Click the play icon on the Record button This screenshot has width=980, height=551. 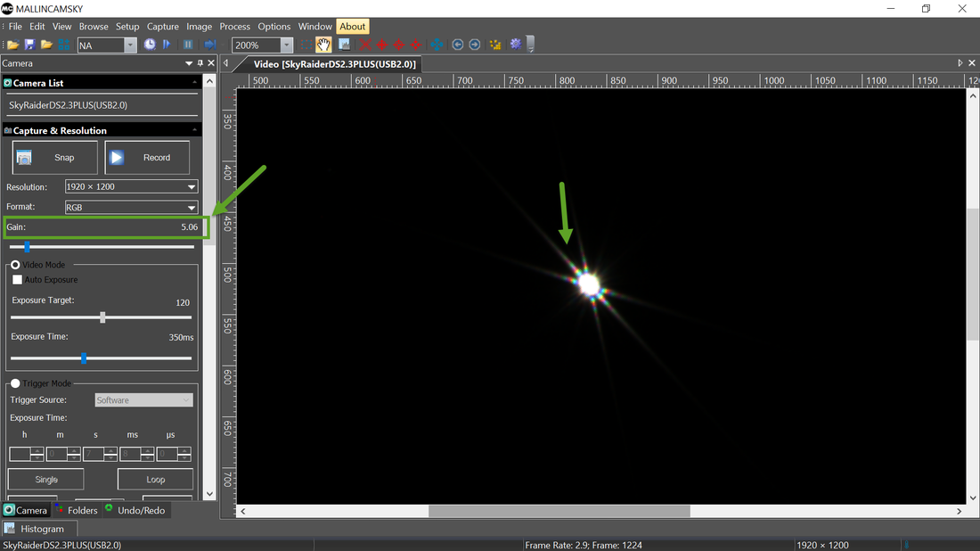click(x=116, y=158)
